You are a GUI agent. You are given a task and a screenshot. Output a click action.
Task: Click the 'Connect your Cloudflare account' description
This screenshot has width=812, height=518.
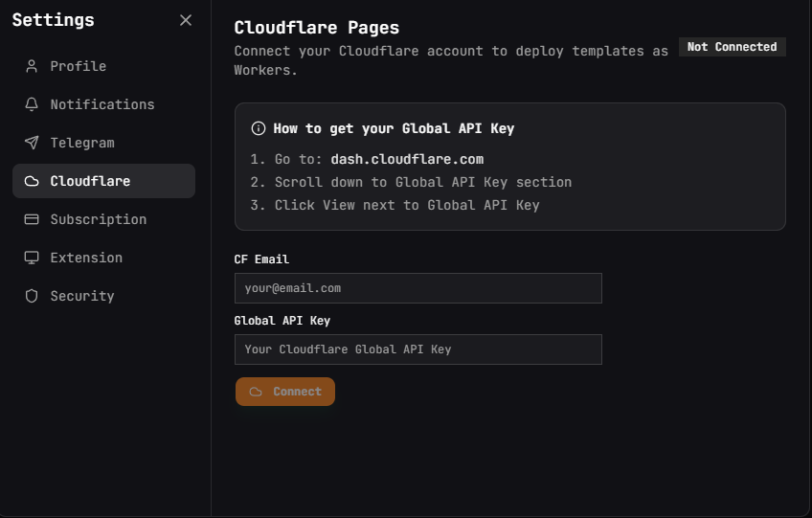pos(451,60)
